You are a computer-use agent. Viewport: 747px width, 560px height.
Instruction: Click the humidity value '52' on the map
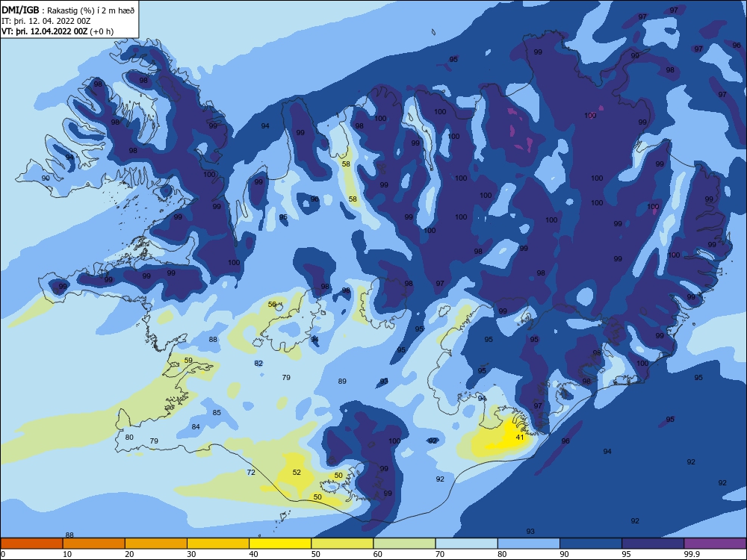click(297, 473)
